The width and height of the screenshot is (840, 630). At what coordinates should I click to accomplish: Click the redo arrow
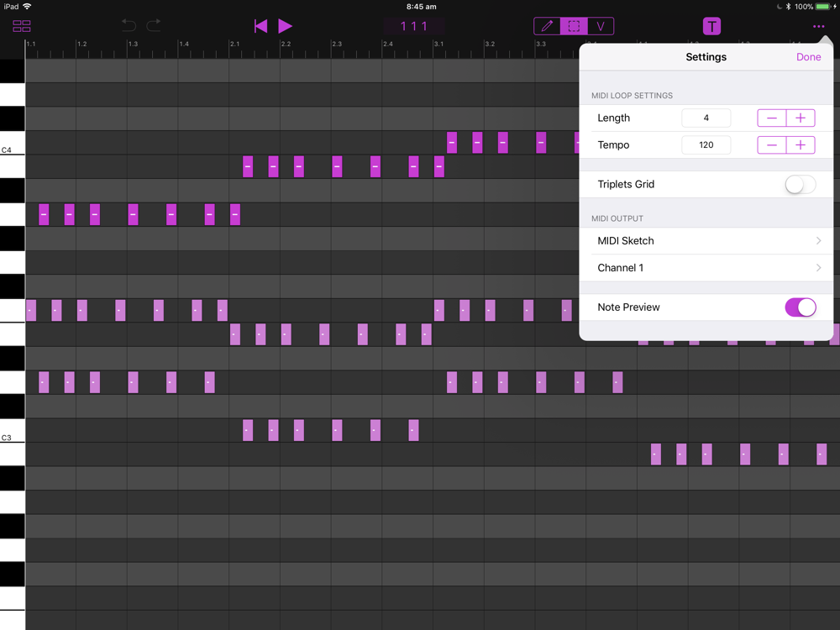coord(154,25)
